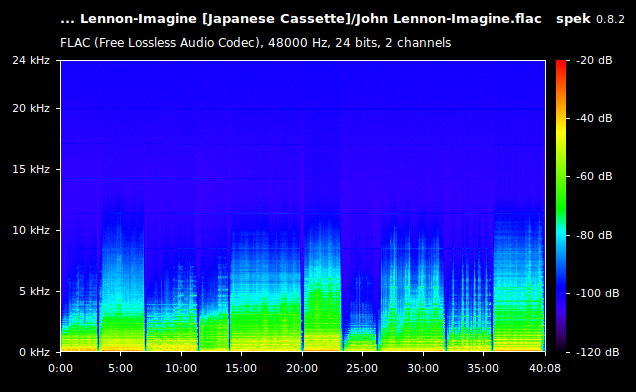
Task: Click the "-80 dB" scale label
Action: coord(594,235)
